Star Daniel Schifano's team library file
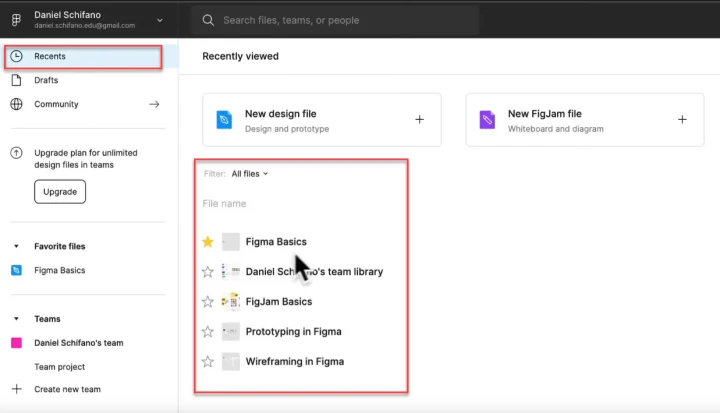Screen dimensions: 720x413 208,272
